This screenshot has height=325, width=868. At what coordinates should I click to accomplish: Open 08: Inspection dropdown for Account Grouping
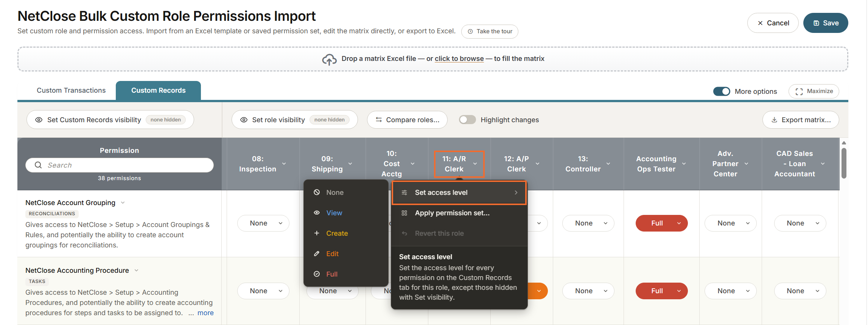pyautogui.click(x=263, y=223)
